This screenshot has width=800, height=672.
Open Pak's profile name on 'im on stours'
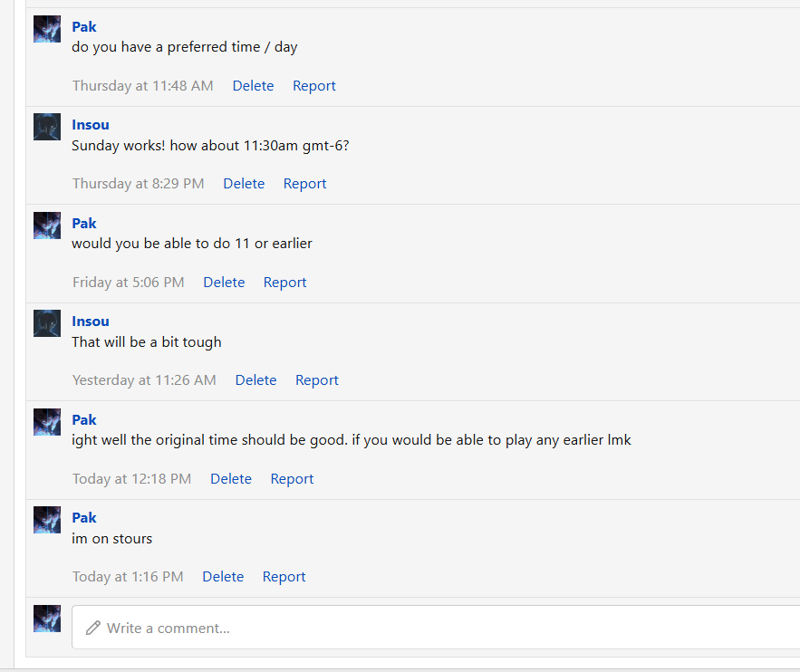click(x=84, y=518)
